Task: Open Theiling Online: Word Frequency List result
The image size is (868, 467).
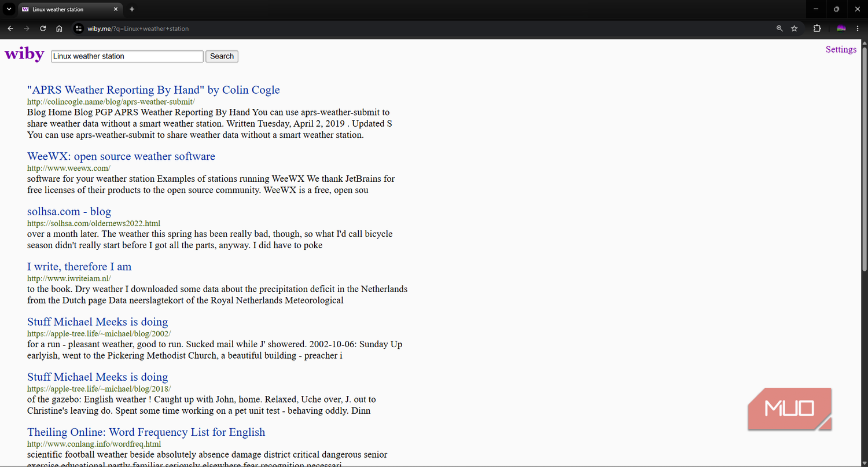Action: tap(146, 432)
